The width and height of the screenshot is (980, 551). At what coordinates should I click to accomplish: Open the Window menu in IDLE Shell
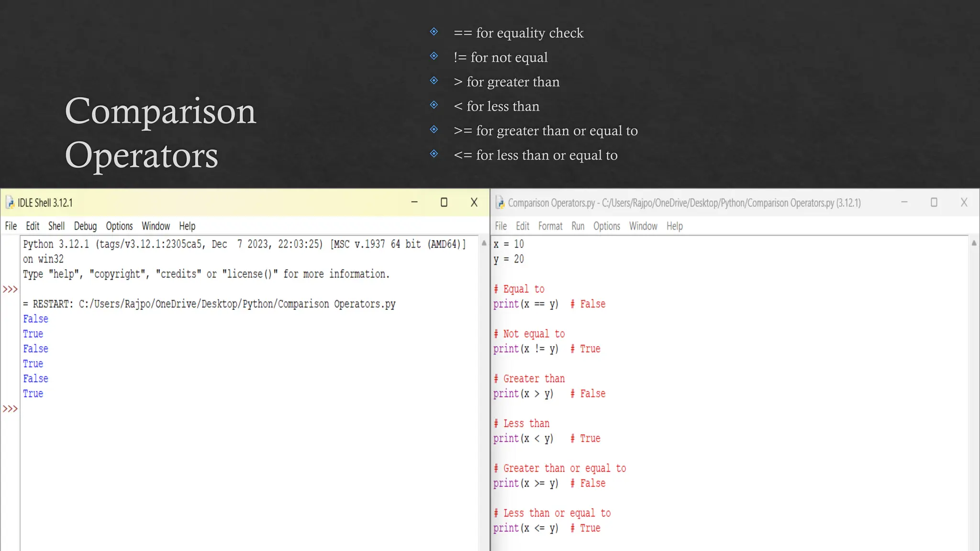[156, 226]
